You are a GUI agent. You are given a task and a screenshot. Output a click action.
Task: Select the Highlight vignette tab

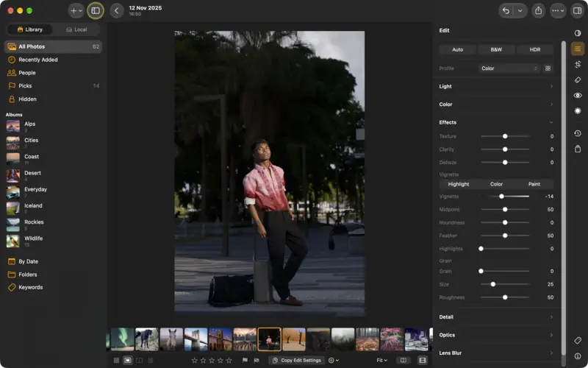point(458,184)
